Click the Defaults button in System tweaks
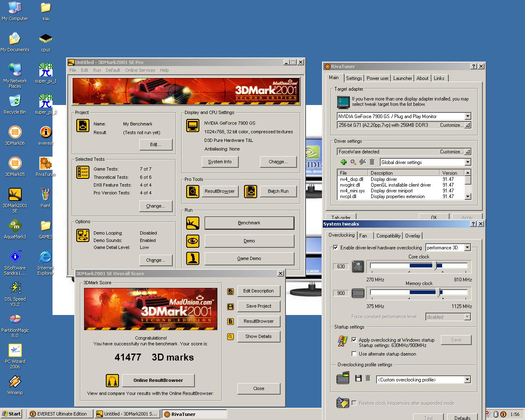This screenshot has width=525, height=420. (x=462, y=417)
